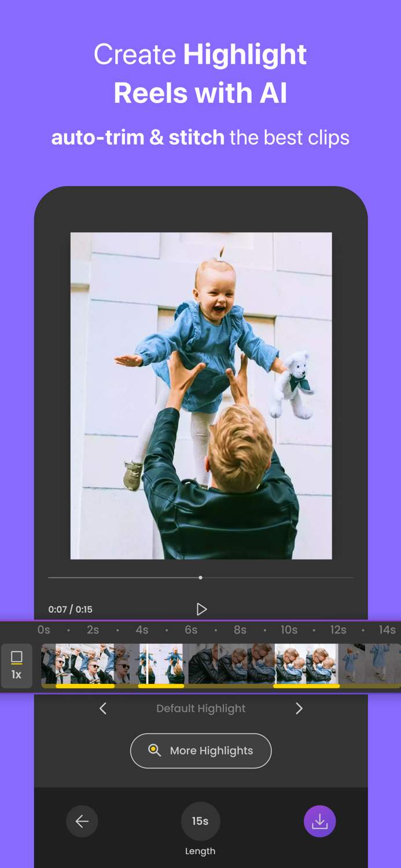The height and width of the screenshot is (868, 401).
Task: Select the highlighted clip near 4s
Action: pos(161,665)
